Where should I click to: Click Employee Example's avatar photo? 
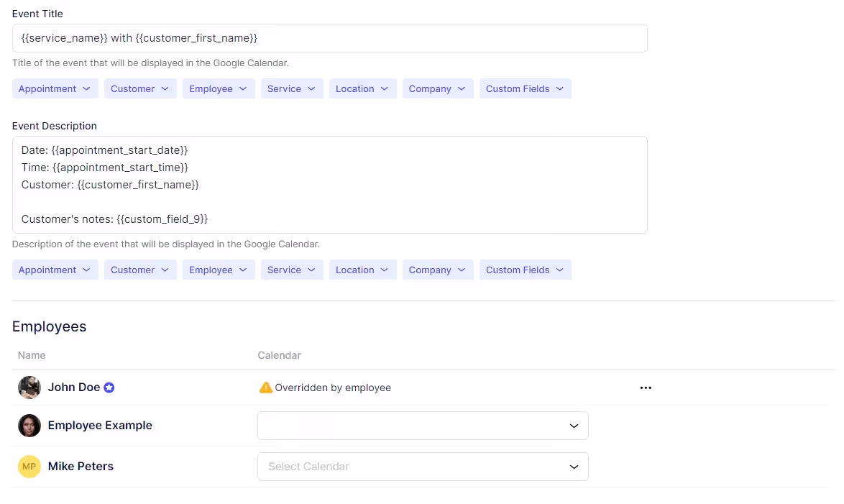pos(29,426)
